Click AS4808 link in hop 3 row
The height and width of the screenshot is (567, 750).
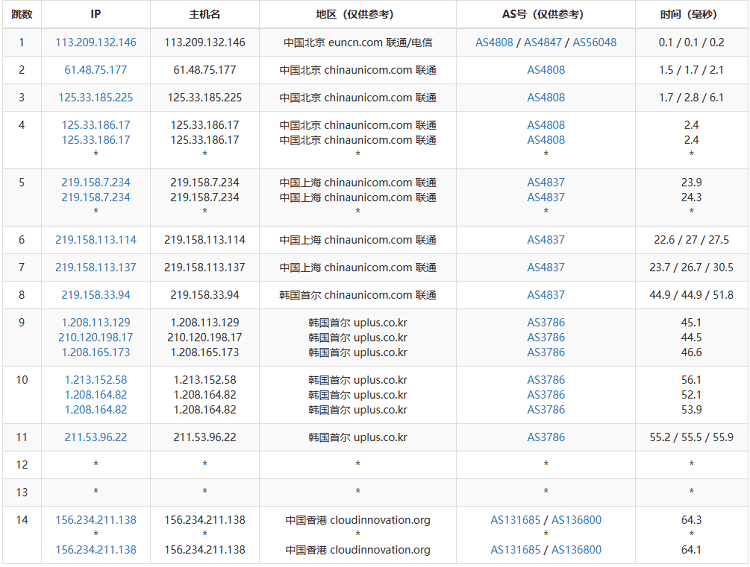click(x=546, y=98)
